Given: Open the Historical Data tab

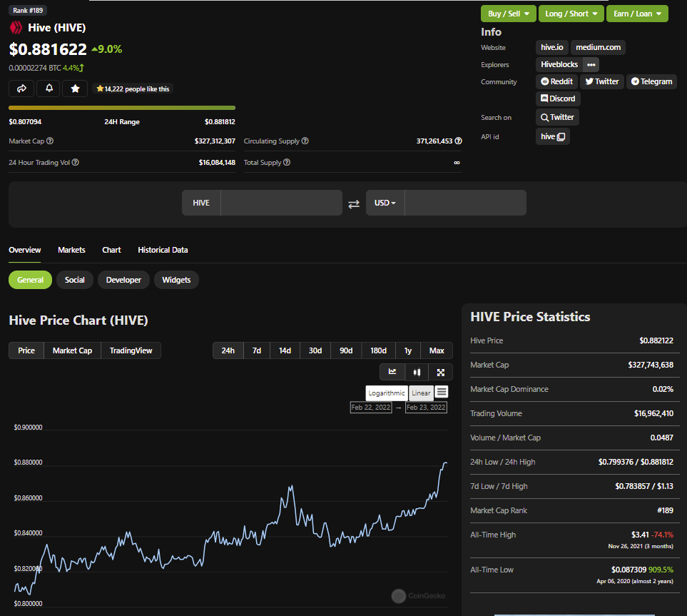Looking at the screenshot, I should [x=163, y=250].
